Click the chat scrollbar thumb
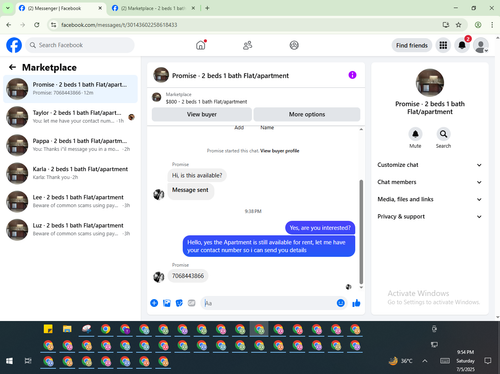500x374 pixels. (x=361, y=232)
